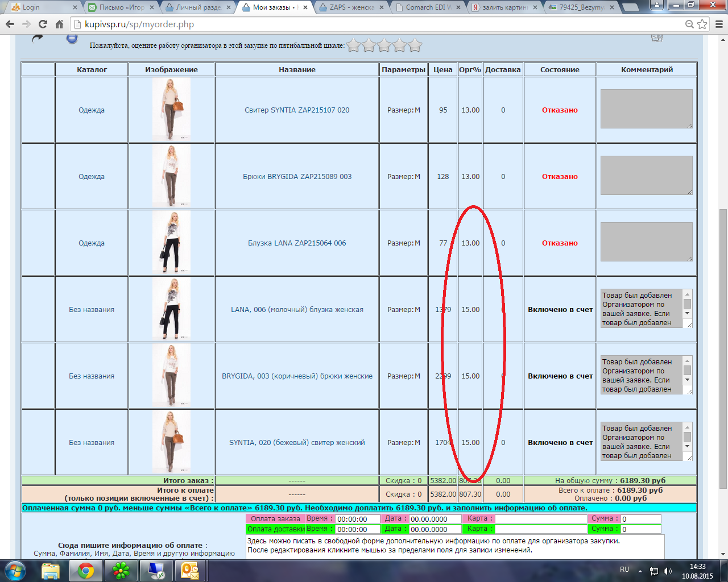Screen dimensions: 728x582
Task: Switch to the ZAPS browser tab
Action: tap(351, 7)
